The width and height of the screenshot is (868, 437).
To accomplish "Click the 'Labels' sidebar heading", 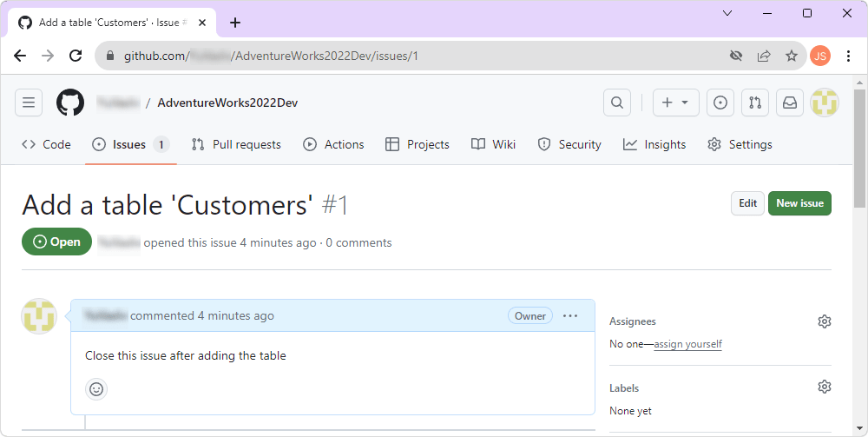I will click(x=624, y=388).
